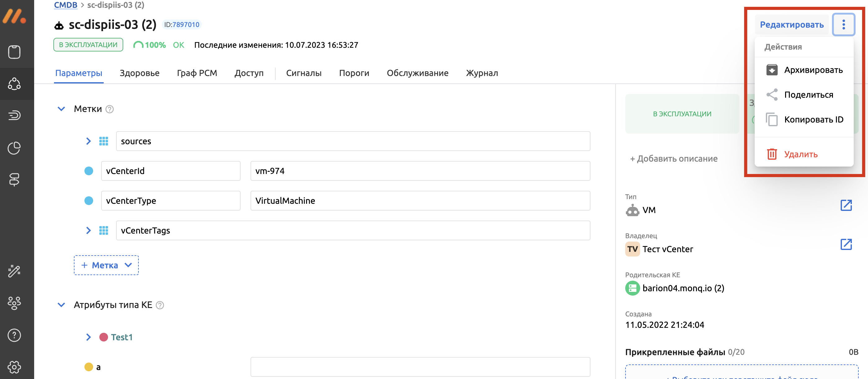
Task: Open the + Метка dropdown
Action: point(106,265)
